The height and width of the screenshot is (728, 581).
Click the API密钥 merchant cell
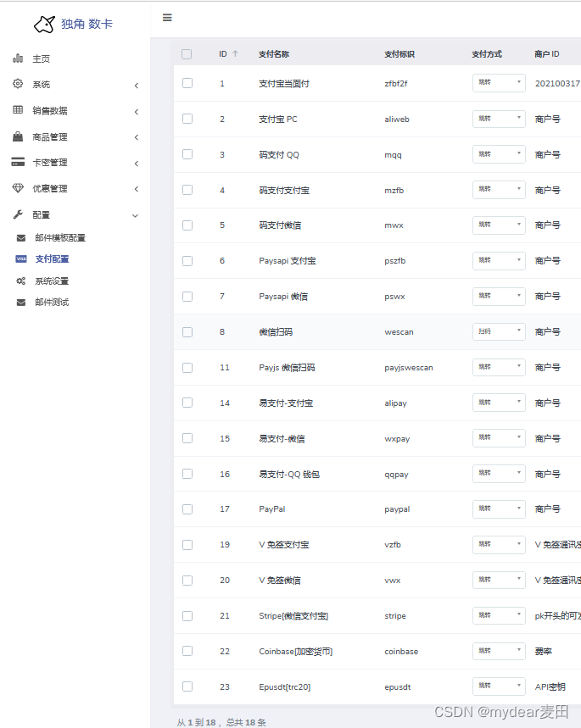click(550, 686)
